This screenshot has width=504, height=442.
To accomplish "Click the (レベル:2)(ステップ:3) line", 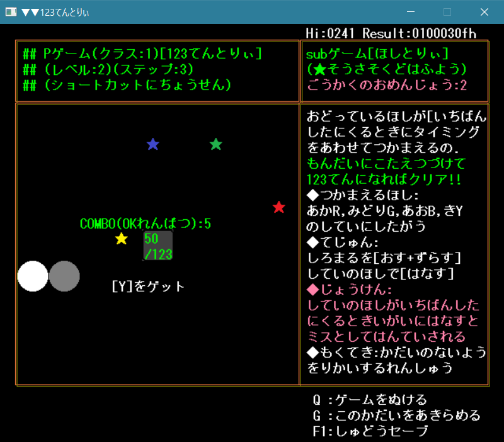I will point(108,69).
